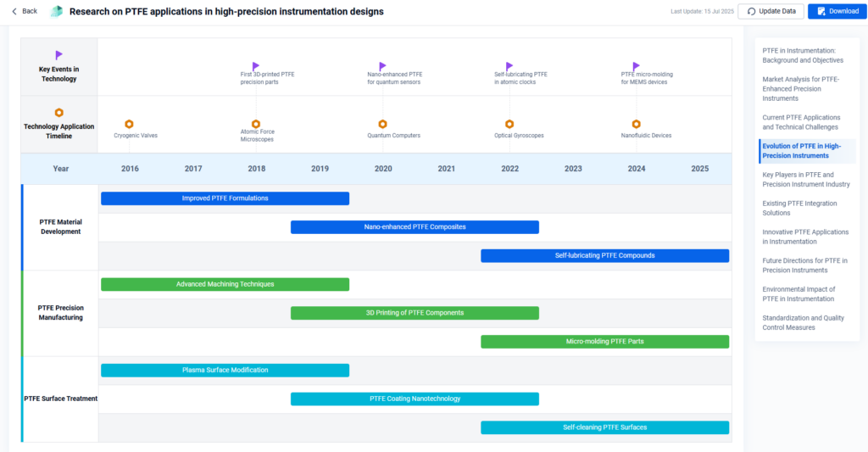868x452 pixels.
Task: Select the 3D Printing of PTFE Components bar
Action: point(415,313)
